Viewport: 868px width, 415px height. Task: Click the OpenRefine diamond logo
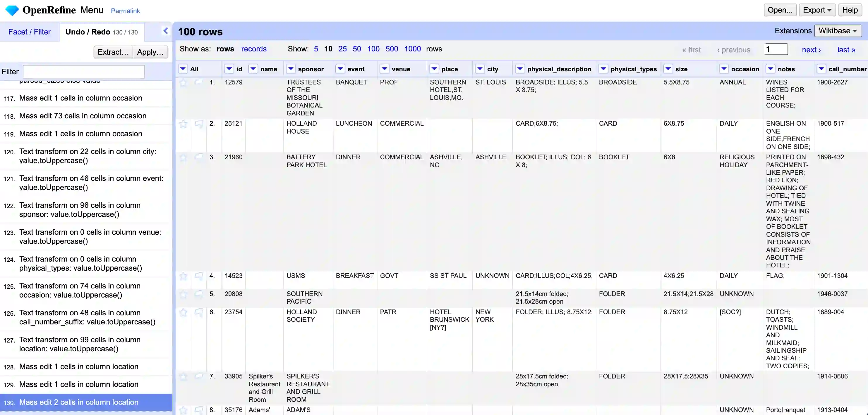12,10
